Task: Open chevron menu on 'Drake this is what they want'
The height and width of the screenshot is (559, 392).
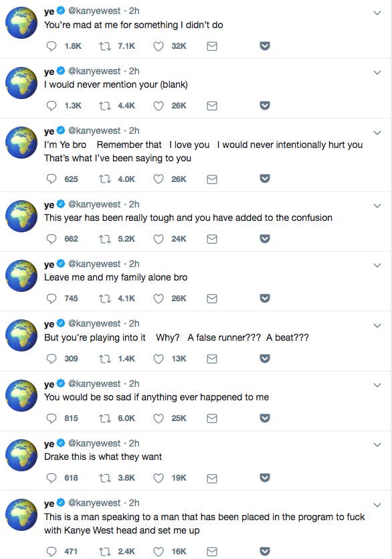Action: 377,445
